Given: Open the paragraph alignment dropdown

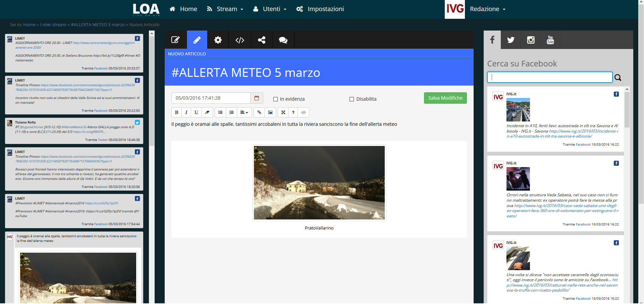Looking at the screenshot, I should coord(244,112).
